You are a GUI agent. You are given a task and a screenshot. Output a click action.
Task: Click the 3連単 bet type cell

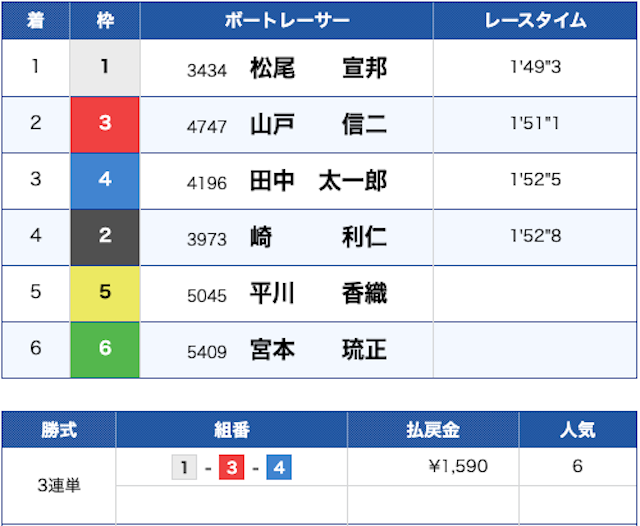(x=58, y=486)
